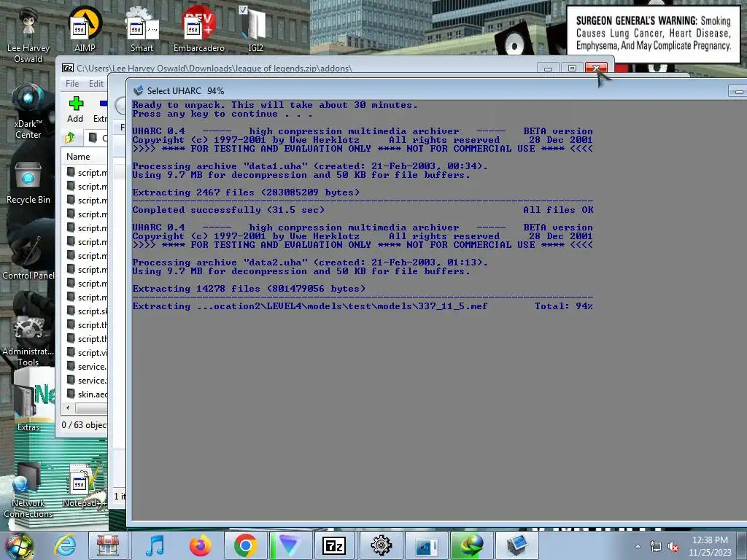Click the 7z logo in the 7-Zip title bar
The height and width of the screenshot is (560, 747).
(x=68, y=68)
